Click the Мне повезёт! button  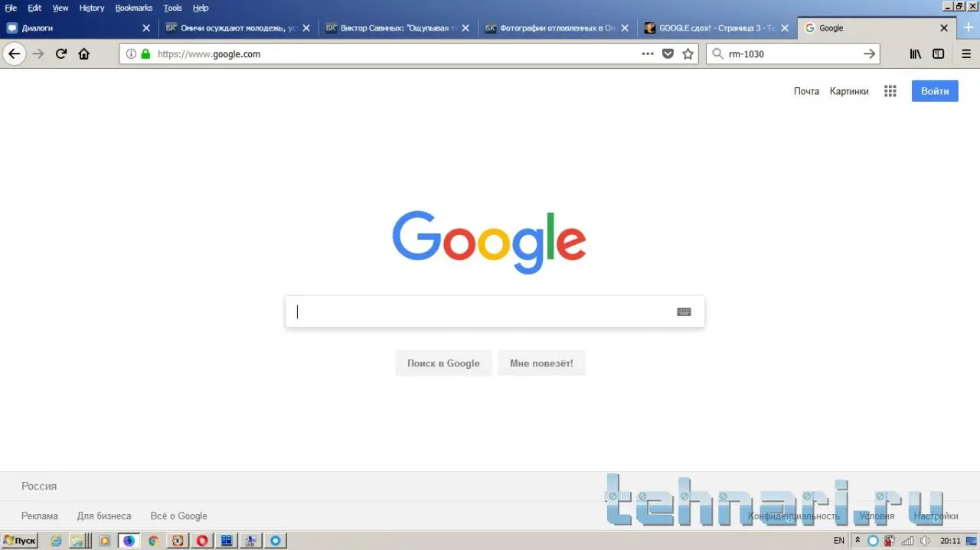coord(541,363)
